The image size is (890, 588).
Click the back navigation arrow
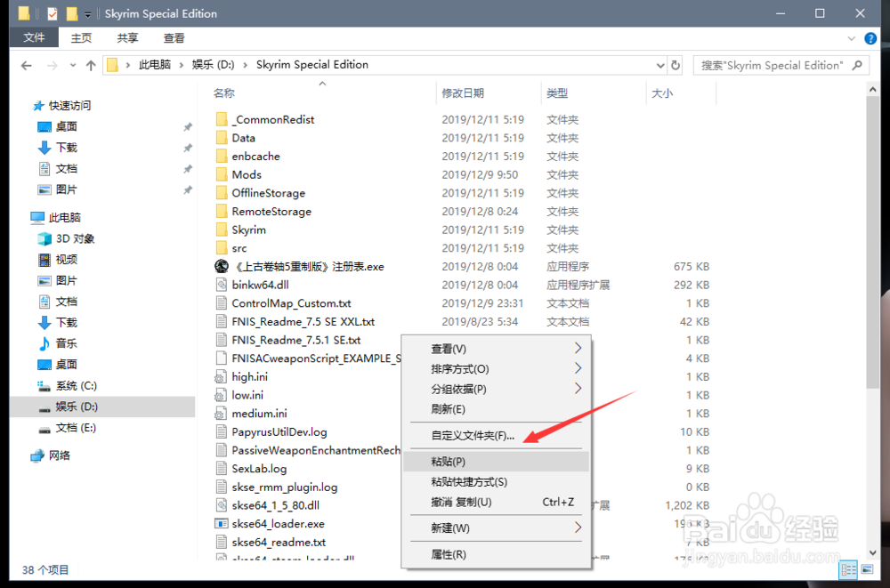[26, 65]
